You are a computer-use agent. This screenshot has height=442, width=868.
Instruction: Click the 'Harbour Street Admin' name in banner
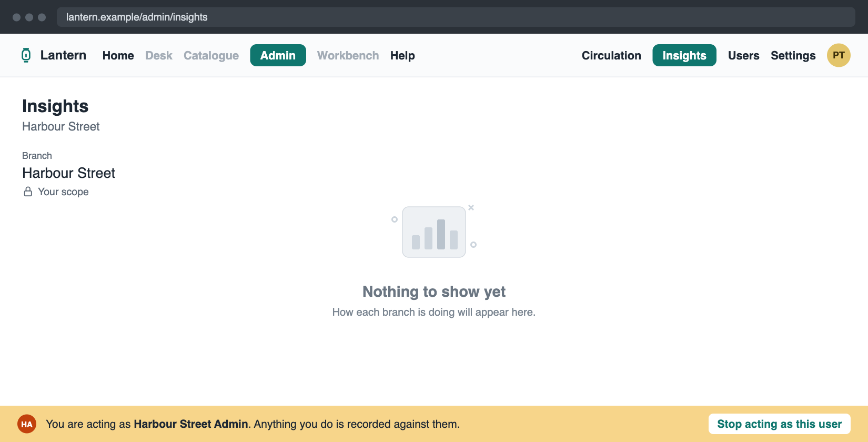[x=190, y=424]
